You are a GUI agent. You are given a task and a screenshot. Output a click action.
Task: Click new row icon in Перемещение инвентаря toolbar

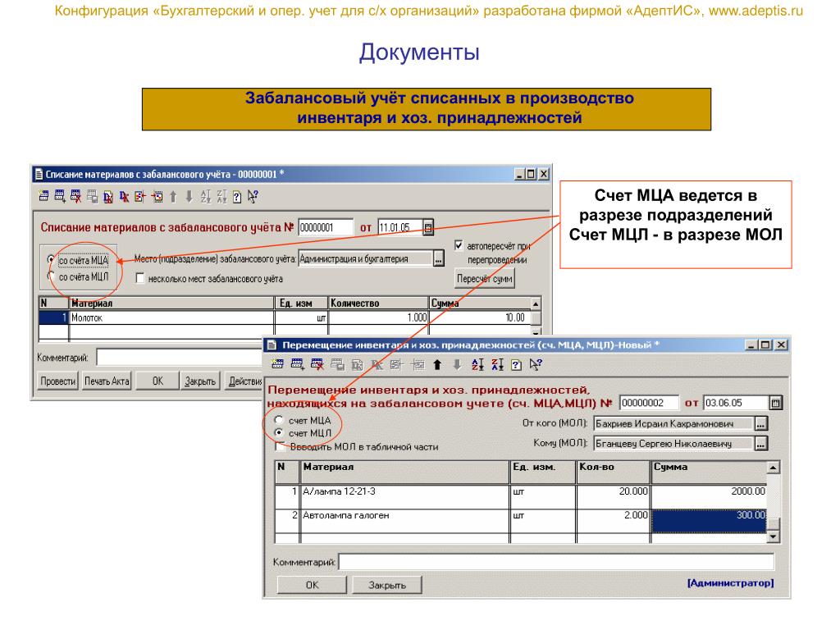point(277,365)
